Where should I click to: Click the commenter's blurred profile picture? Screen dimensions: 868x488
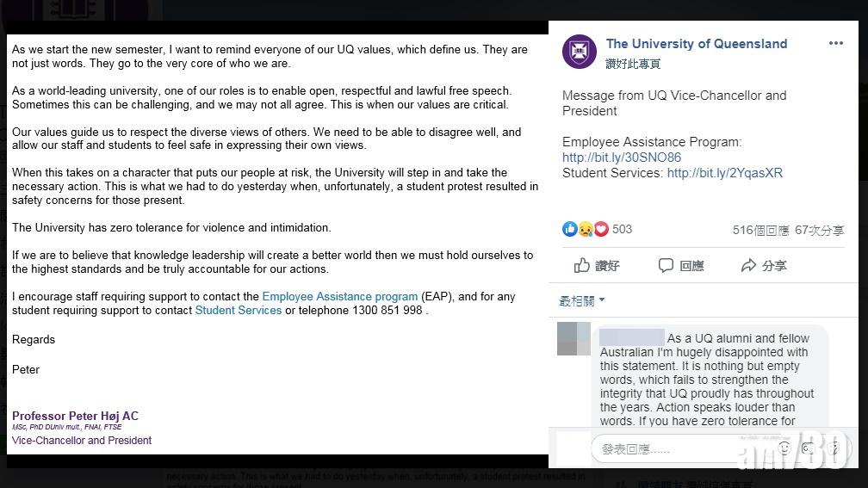click(x=573, y=338)
